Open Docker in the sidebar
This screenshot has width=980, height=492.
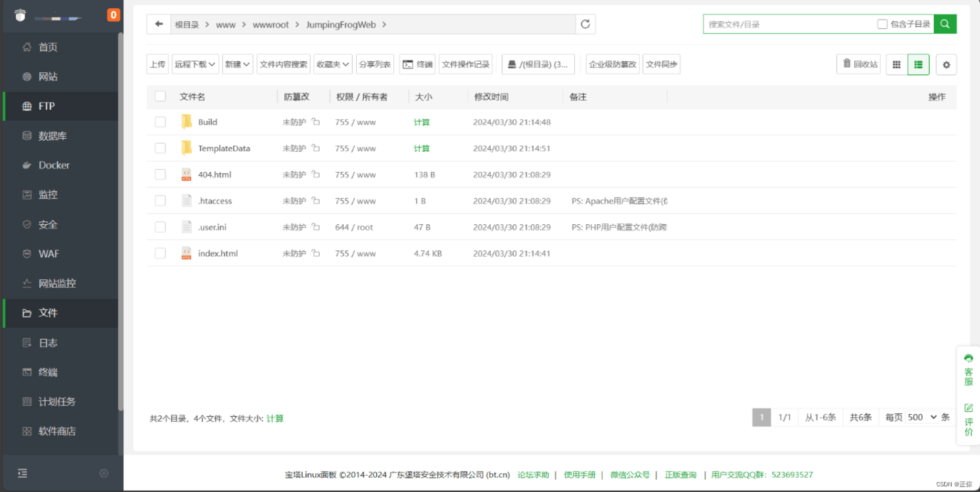click(54, 165)
